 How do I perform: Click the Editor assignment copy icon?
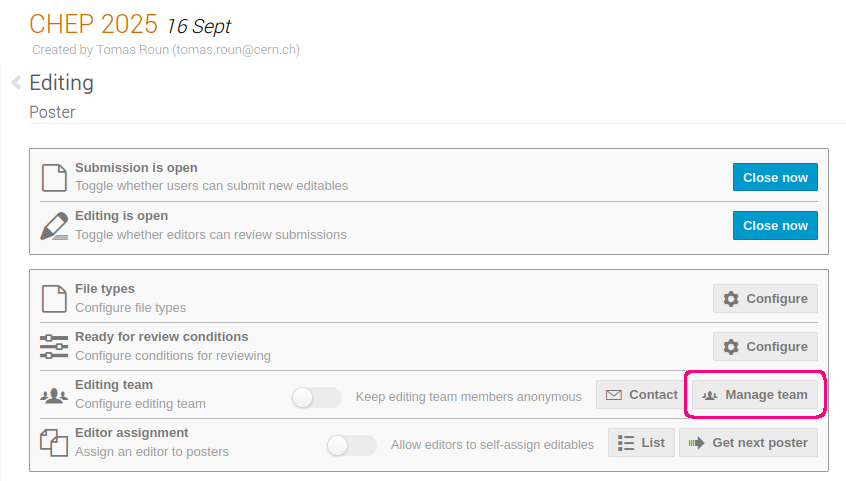pos(54,443)
